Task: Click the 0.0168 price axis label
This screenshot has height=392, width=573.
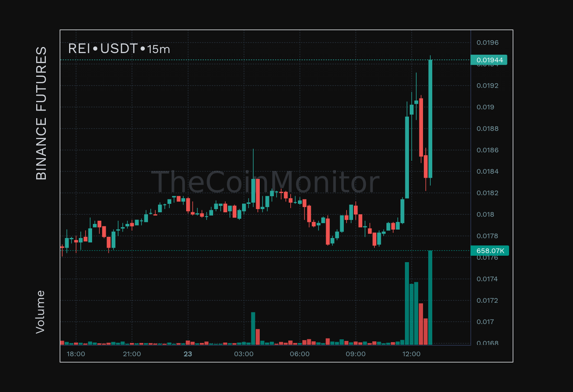Action: tap(487, 343)
